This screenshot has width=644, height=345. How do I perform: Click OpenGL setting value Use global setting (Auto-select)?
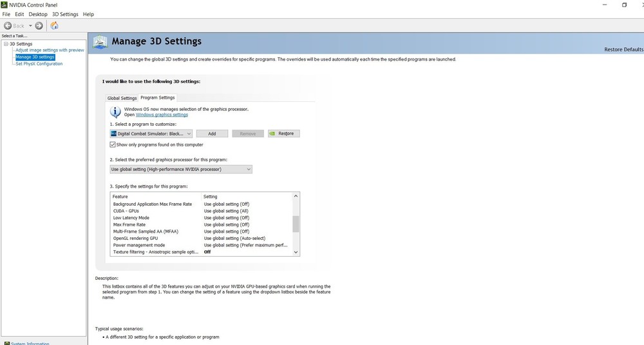click(234, 239)
